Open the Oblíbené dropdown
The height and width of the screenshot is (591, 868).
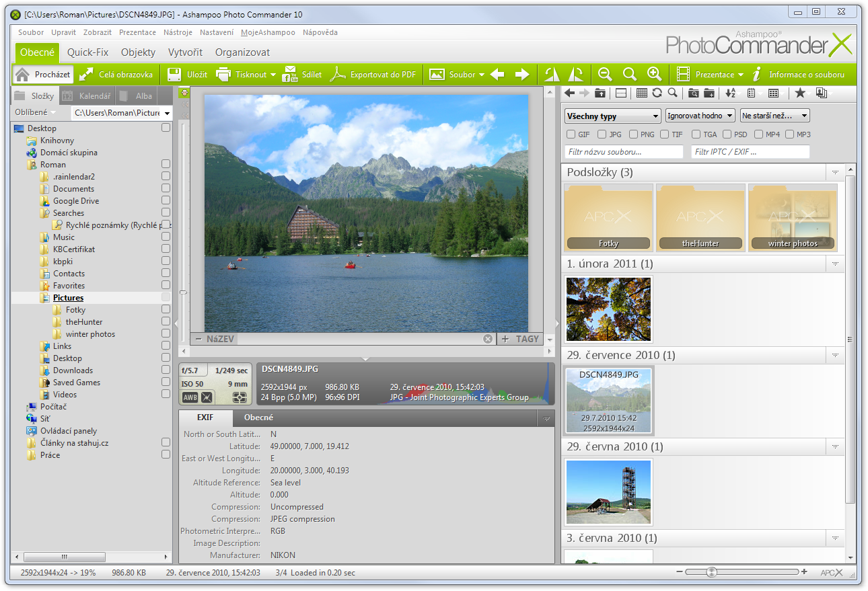(x=35, y=112)
